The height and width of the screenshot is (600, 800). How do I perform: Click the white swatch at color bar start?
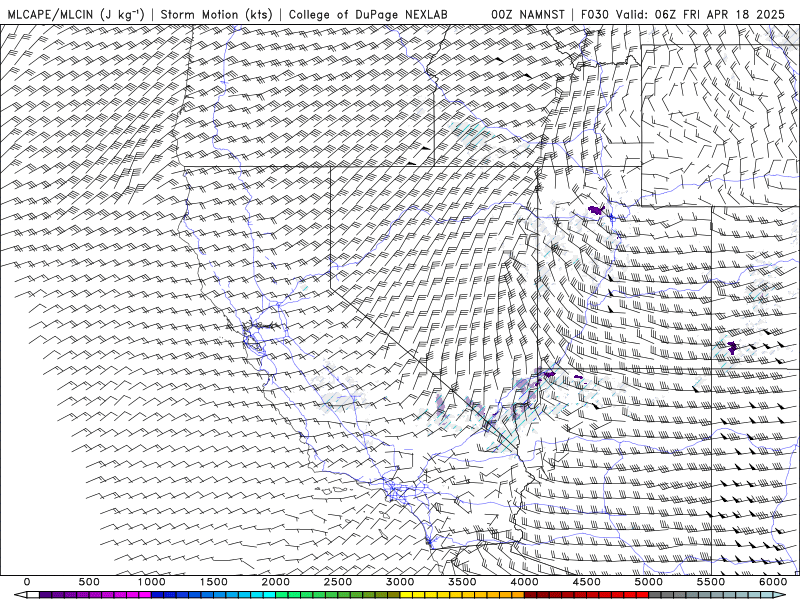[x=33, y=595]
